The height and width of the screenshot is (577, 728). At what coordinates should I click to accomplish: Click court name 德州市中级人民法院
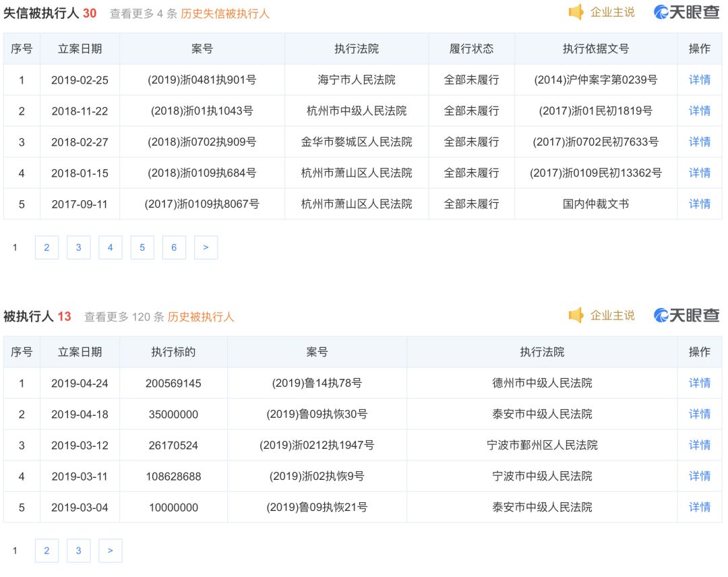click(542, 383)
